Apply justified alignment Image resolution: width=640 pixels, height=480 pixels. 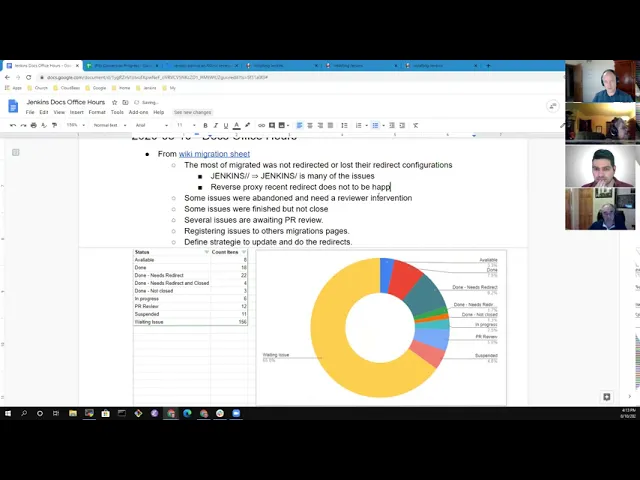tap(330, 125)
